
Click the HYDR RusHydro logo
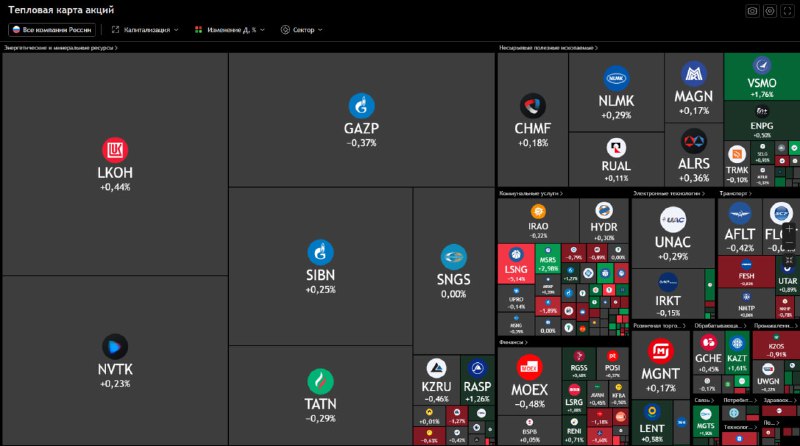[604, 211]
